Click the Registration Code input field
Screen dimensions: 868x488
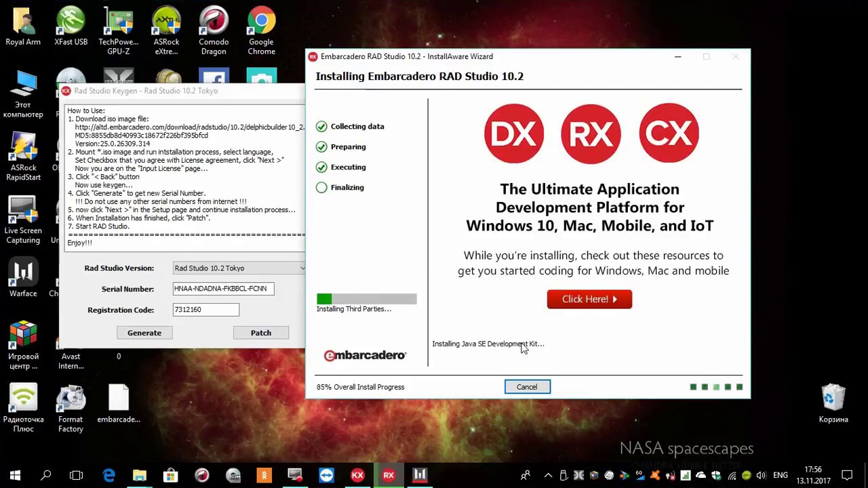pyautogui.click(x=205, y=310)
